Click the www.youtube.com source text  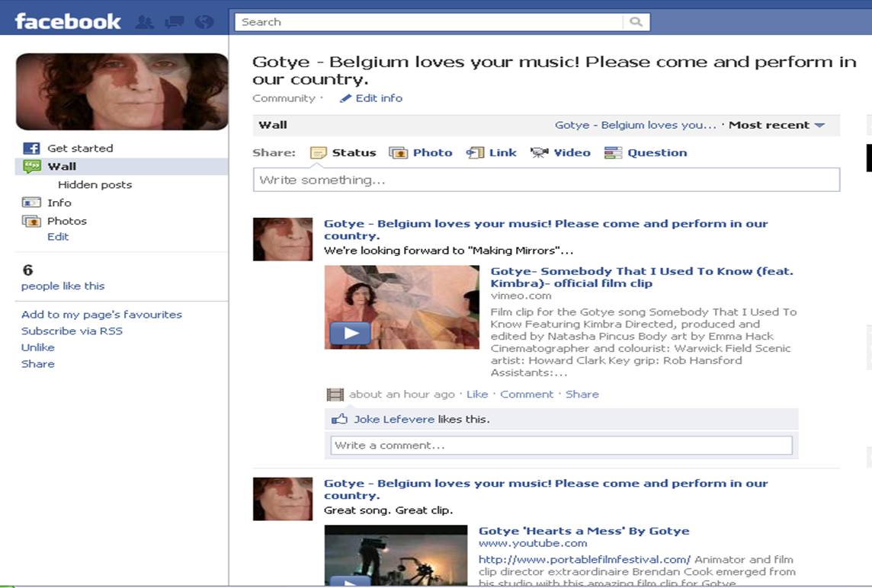click(533, 543)
